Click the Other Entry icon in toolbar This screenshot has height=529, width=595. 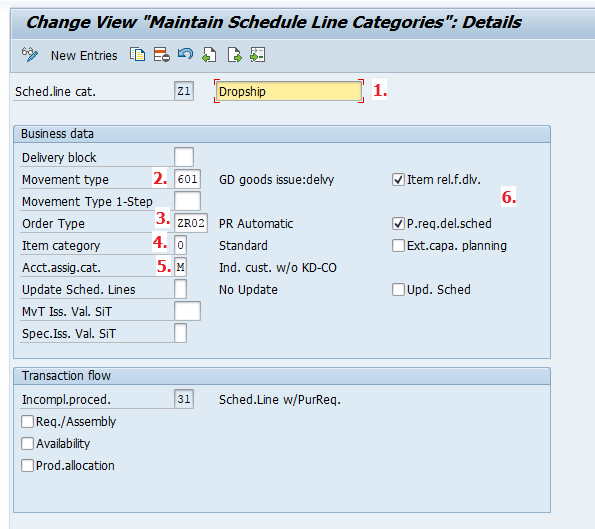[x=258, y=55]
